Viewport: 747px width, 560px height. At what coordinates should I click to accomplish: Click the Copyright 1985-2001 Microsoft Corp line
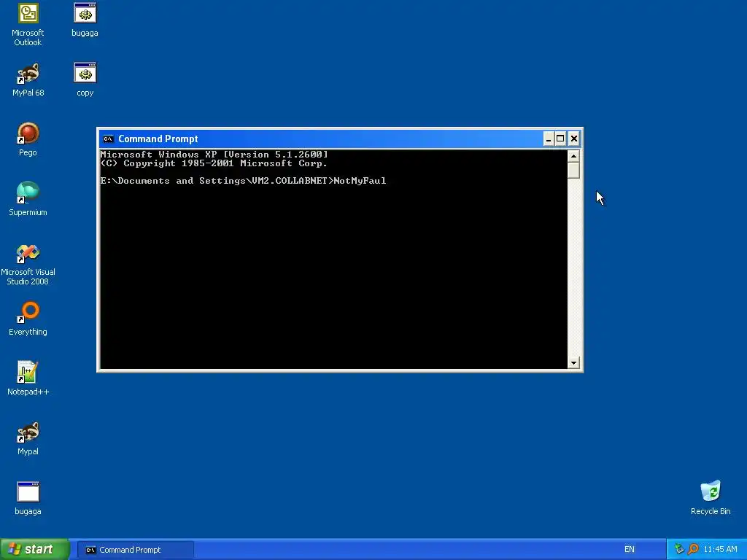(214, 163)
